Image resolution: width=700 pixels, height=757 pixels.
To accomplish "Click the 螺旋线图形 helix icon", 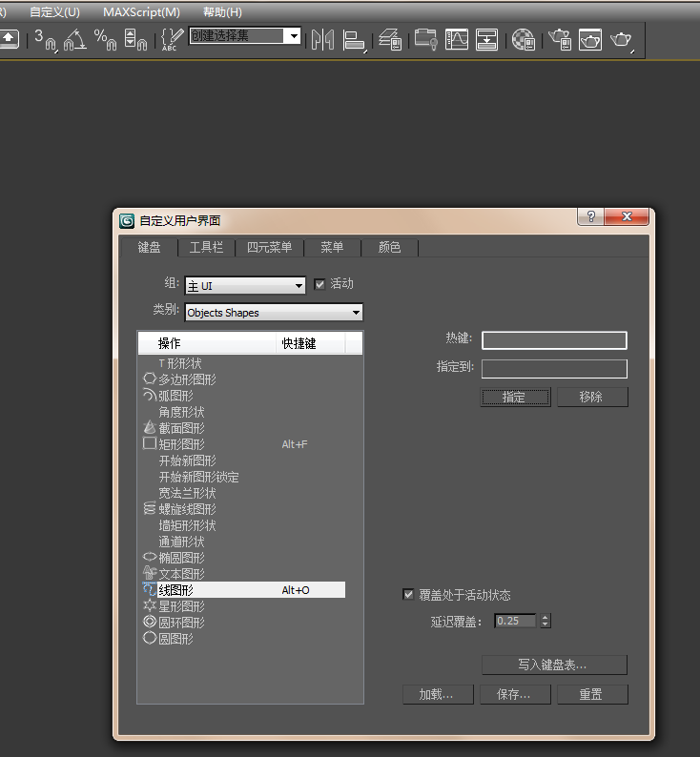I will [x=150, y=508].
